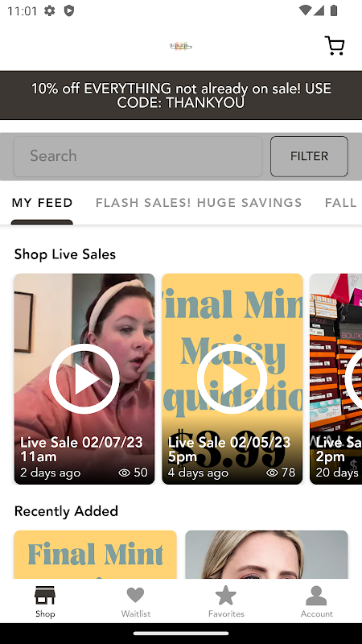Open the shoe boxes live sale card
Screen dimensions: 362x644
tap(335, 378)
